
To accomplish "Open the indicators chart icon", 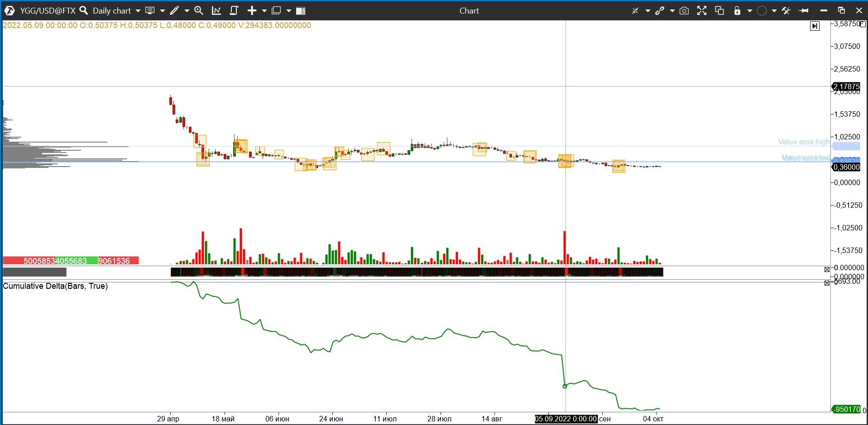I will tap(216, 10).
